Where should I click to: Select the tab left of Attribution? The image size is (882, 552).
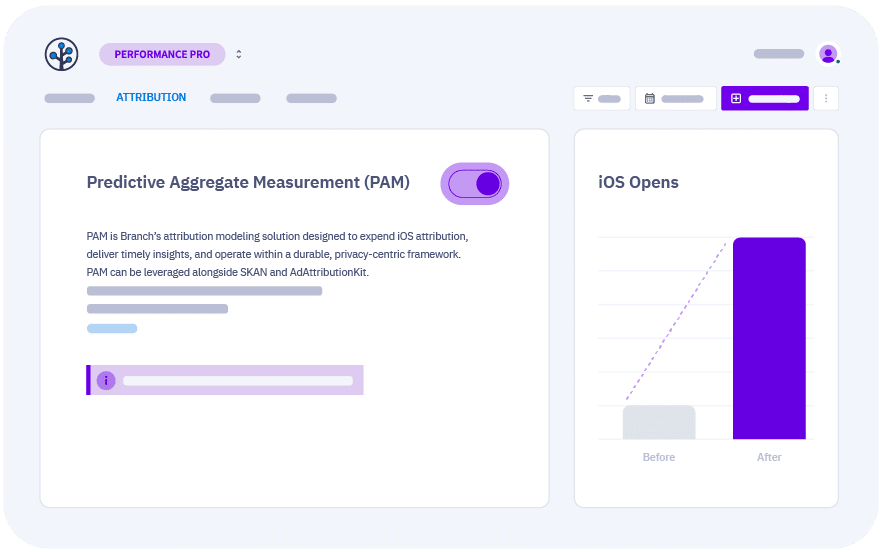click(x=69, y=99)
